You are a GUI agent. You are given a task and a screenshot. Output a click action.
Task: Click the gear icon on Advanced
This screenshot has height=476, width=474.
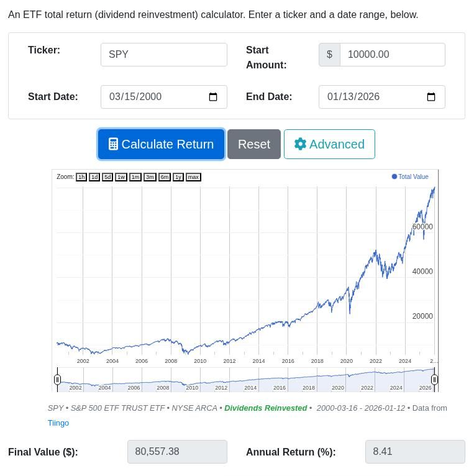pos(300,144)
